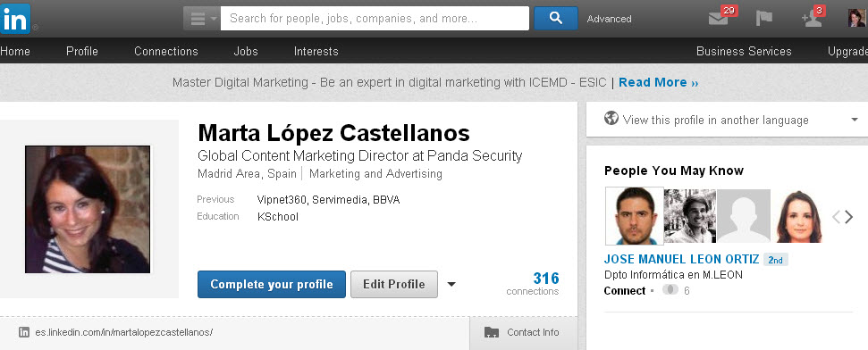The image size is (868, 350).
Task: Select the gray placeholder silhouette suggestion
Action: pos(744,216)
